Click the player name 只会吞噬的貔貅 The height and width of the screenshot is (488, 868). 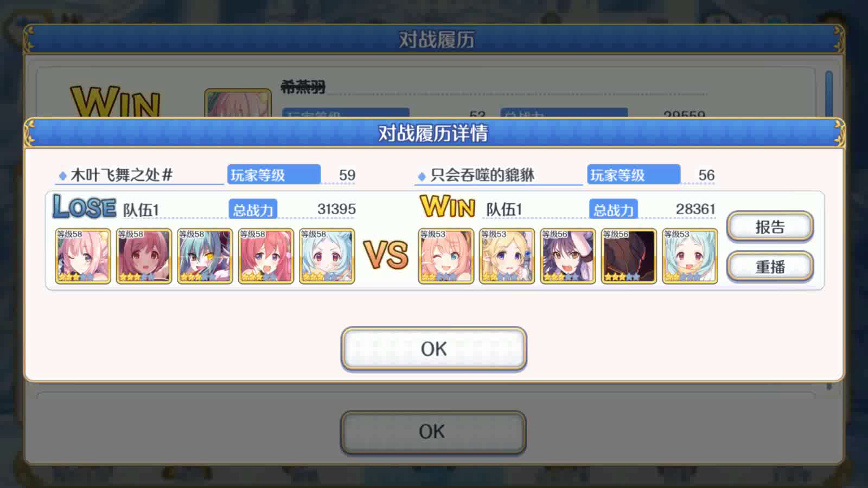(482, 175)
